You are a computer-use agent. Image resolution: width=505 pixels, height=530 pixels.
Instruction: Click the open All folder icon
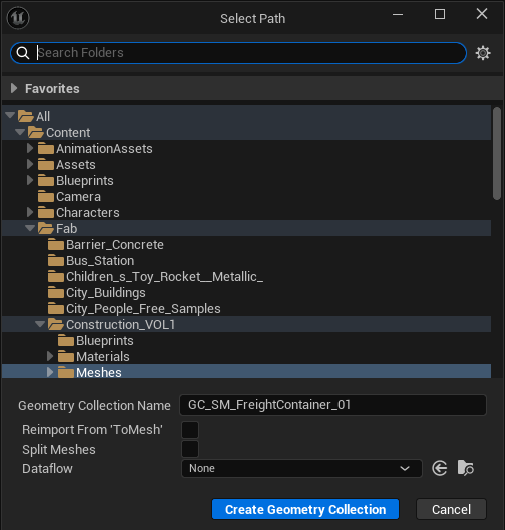click(26, 116)
